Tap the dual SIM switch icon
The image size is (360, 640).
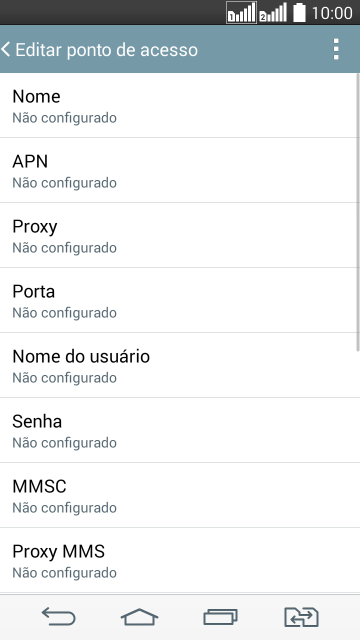click(x=301, y=616)
